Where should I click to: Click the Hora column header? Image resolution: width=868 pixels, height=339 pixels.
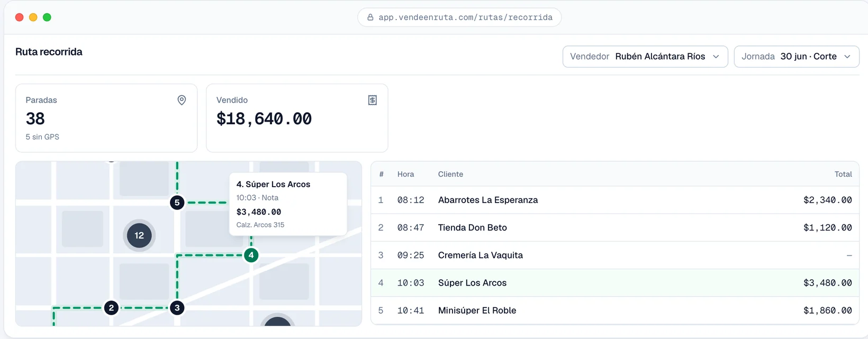point(406,174)
